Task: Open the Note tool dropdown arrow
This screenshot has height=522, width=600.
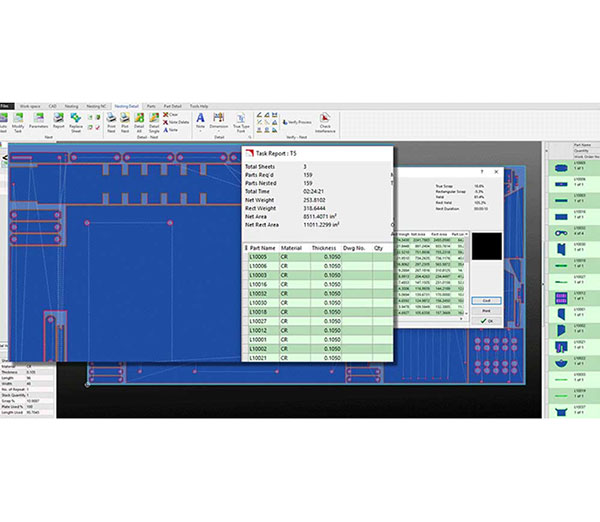Action: [200, 131]
